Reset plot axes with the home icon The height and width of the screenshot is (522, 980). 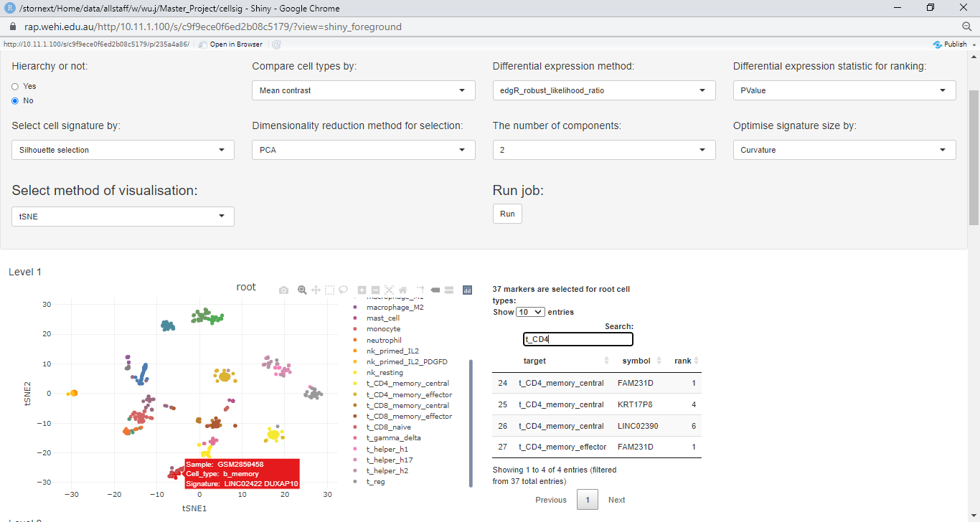(x=403, y=290)
